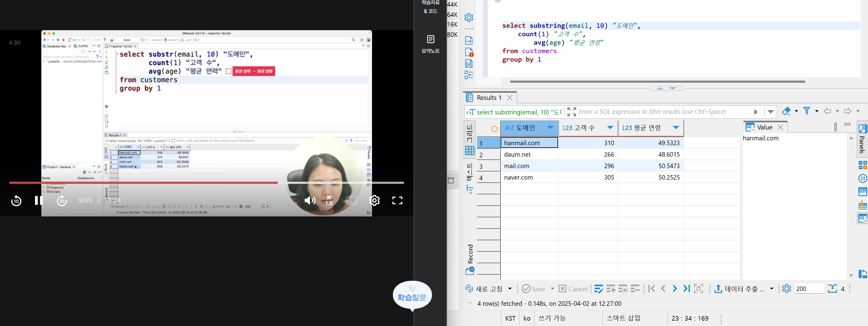Open the 새로 고침 dropdown arrow
868x326 pixels.
point(510,289)
